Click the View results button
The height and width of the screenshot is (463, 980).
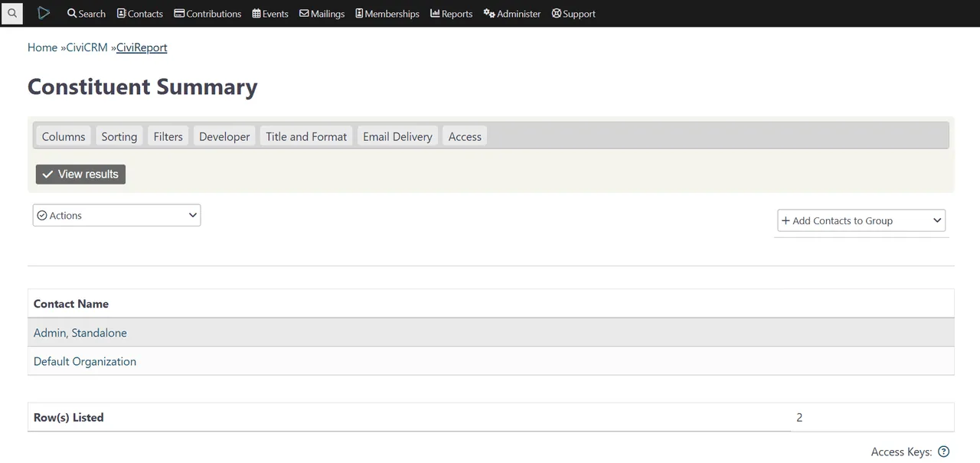80,174
